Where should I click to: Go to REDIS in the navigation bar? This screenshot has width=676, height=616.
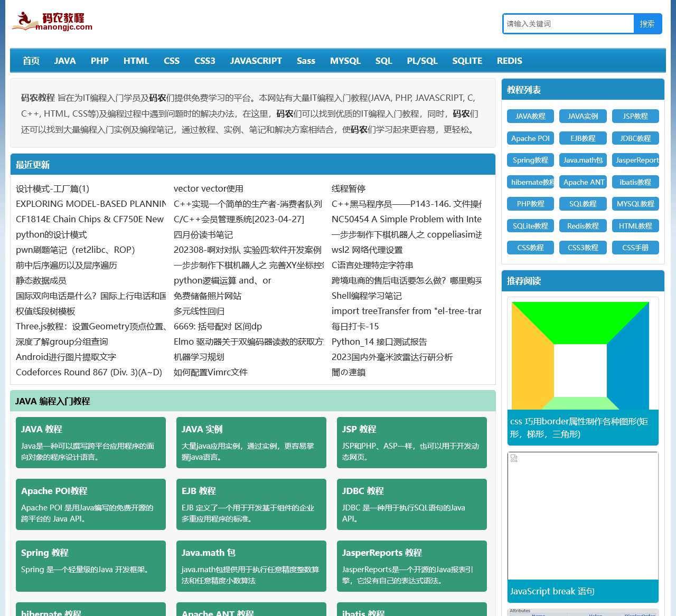pos(510,61)
